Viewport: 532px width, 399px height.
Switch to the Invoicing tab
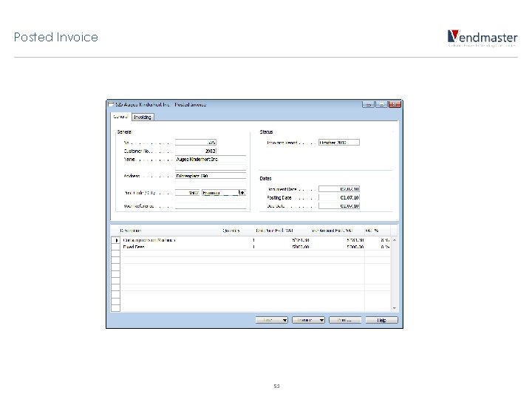point(143,117)
